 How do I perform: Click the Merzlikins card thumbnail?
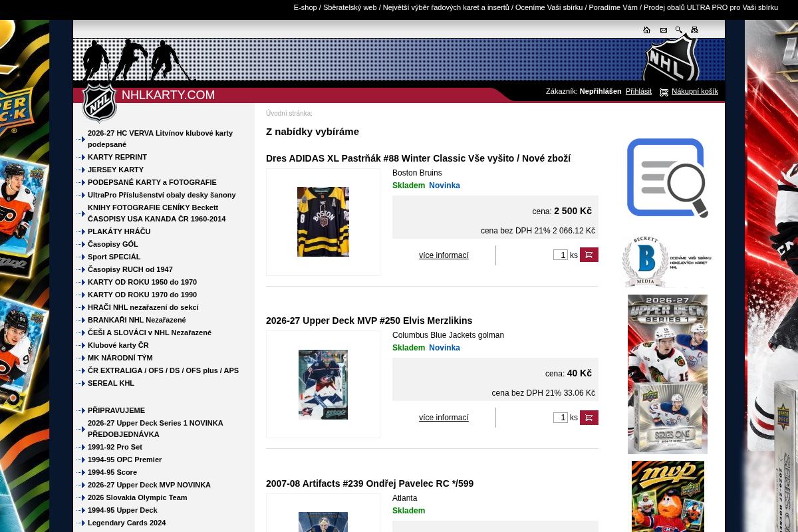(323, 384)
